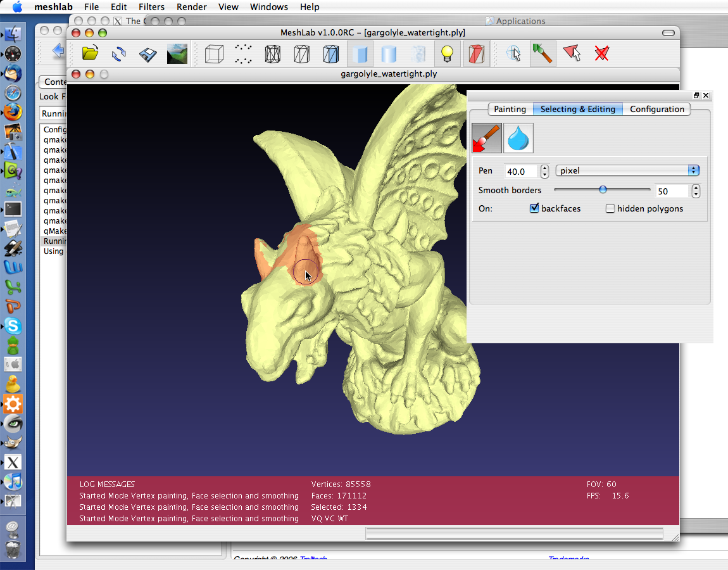Image resolution: width=728 pixels, height=570 pixels.
Task: Open the pixel unit dropdown
Action: pyautogui.click(x=627, y=171)
